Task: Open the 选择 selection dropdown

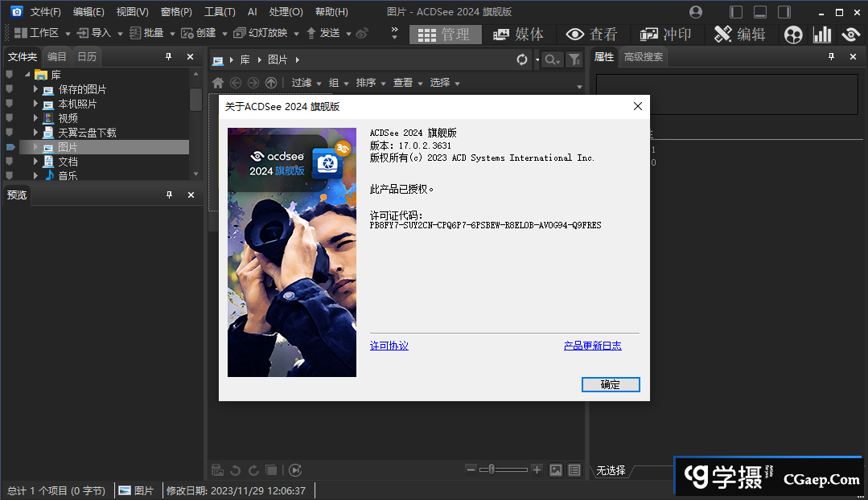Action: point(441,82)
